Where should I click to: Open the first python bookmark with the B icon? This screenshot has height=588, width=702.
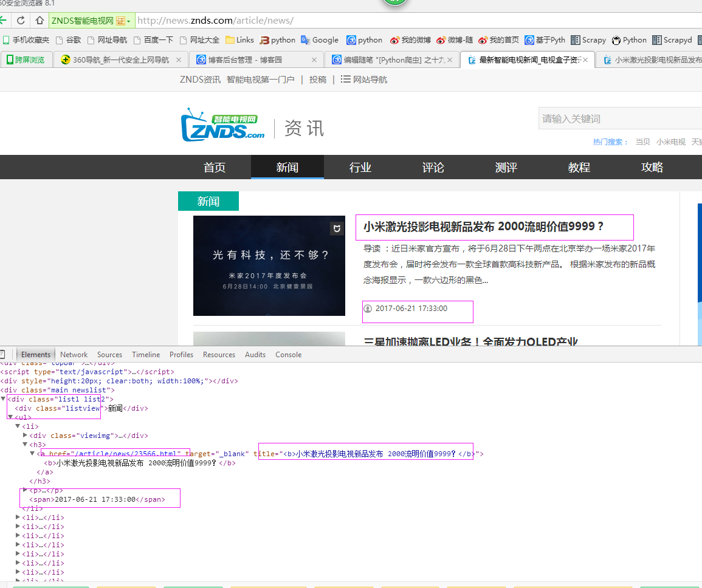(x=278, y=40)
